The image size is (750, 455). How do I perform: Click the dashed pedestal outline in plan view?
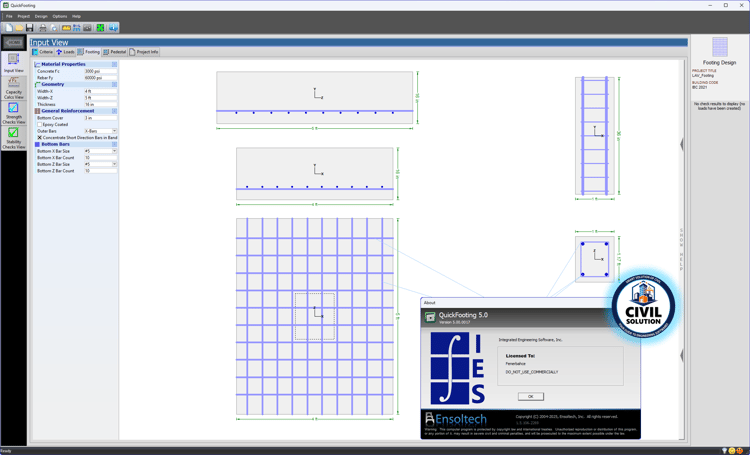tap(315, 316)
